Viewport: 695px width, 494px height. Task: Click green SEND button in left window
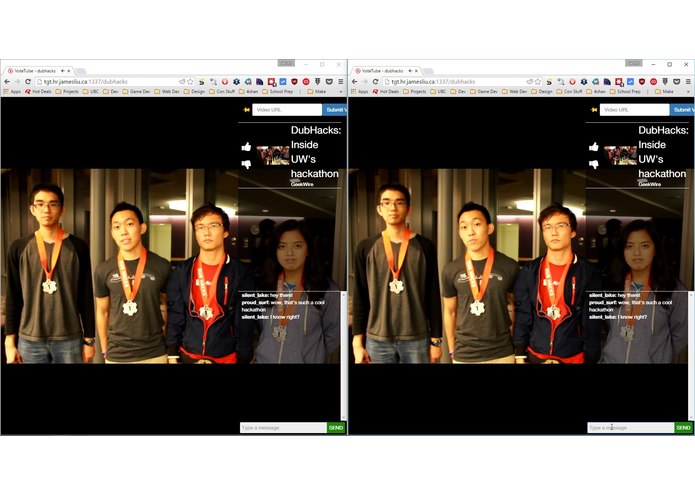pos(336,428)
